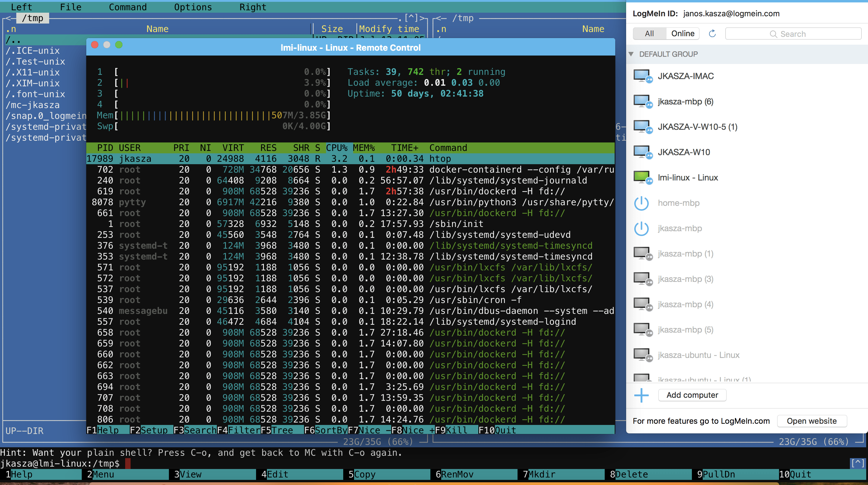The width and height of the screenshot is (868, 485).
Task: Click the offline jkasza-ubuntu Linux icon
Action: tap(642, 355)
